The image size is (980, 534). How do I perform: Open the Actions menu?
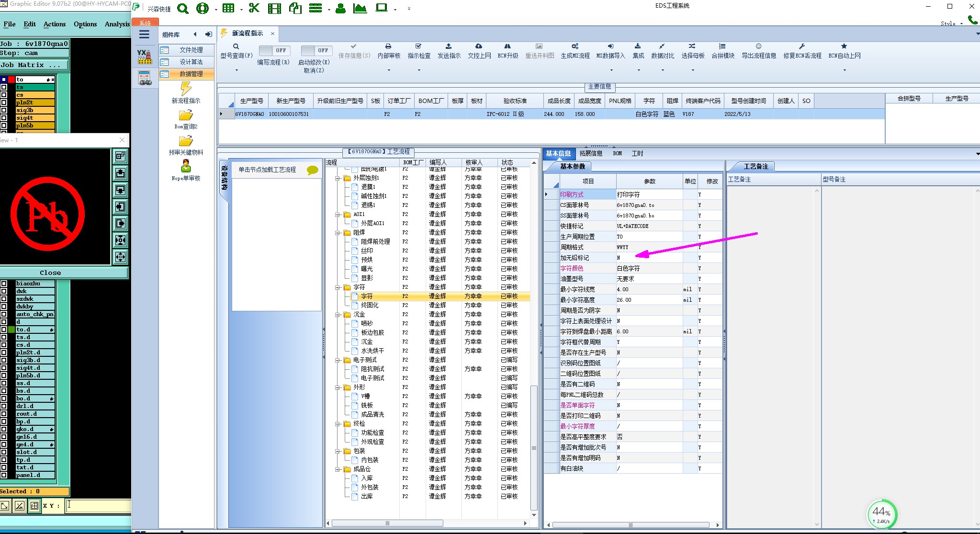click(x=55, y=24)
